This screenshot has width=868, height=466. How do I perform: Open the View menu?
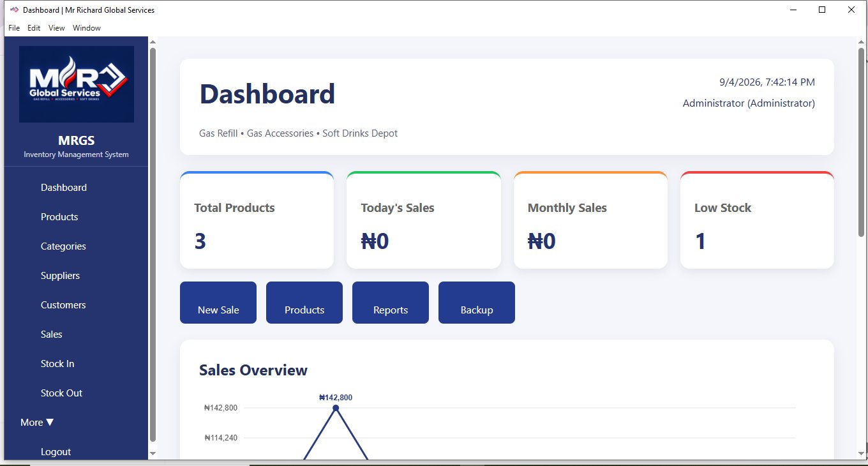[57, 28]
